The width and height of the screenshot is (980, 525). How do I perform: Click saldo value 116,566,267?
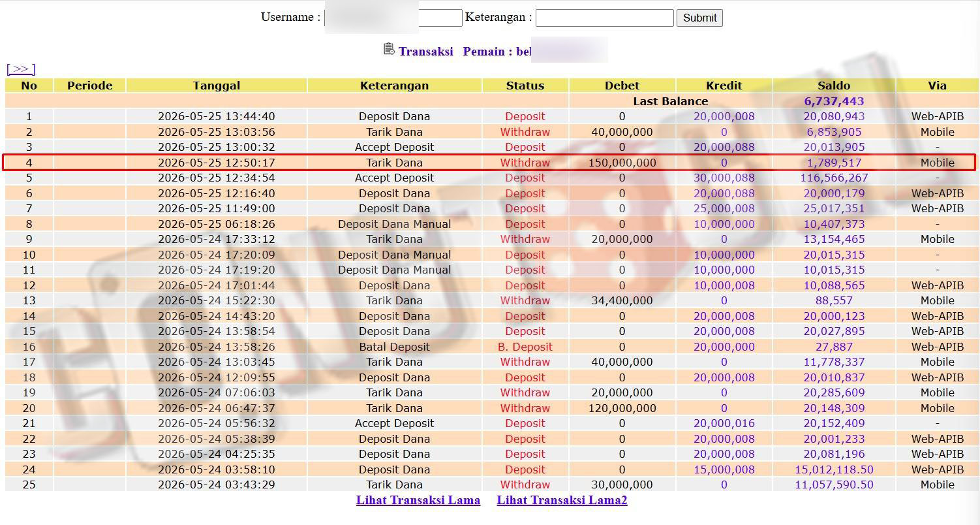(834, 178)
